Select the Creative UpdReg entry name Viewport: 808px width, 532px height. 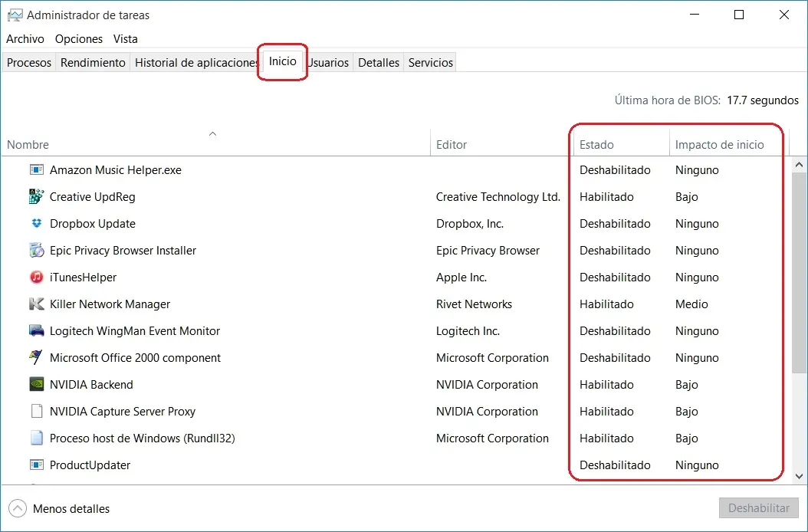(92, 197)
